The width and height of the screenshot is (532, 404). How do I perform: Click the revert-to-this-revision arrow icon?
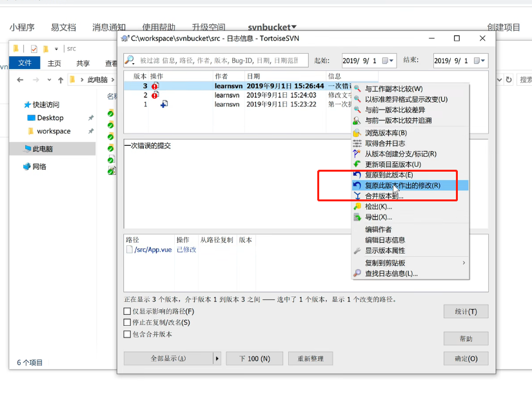click(357, 175)
